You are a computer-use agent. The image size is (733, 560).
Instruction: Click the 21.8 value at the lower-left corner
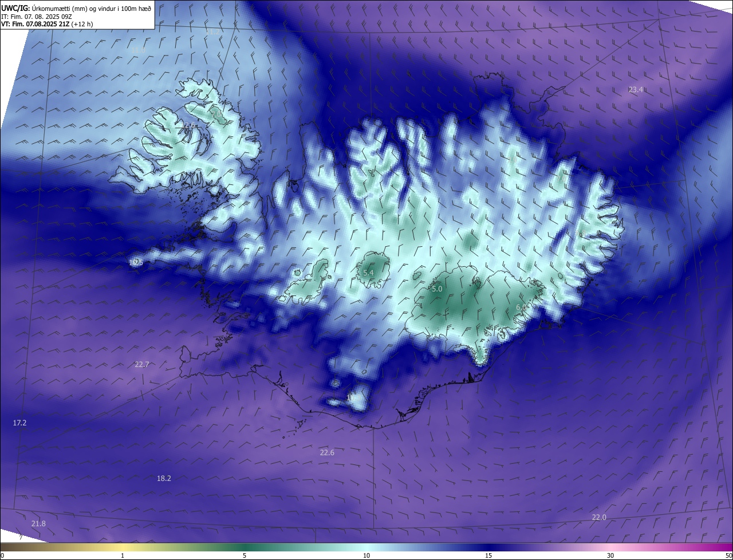38,523
